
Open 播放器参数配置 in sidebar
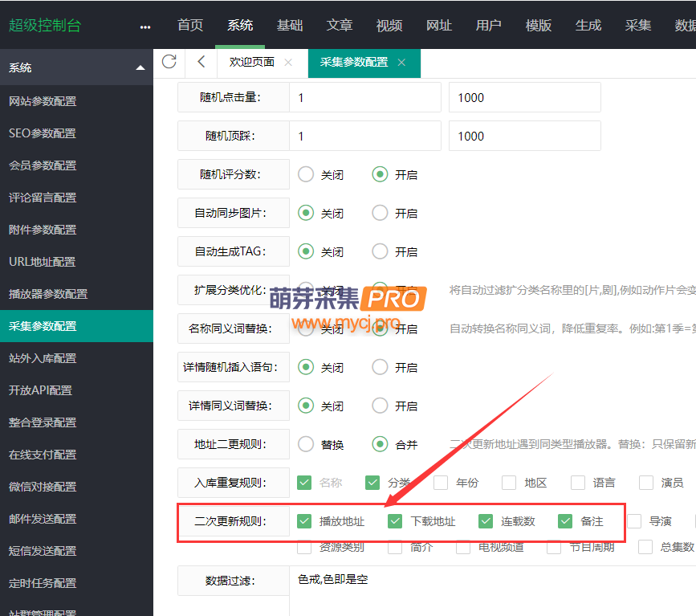coord(76,294)
